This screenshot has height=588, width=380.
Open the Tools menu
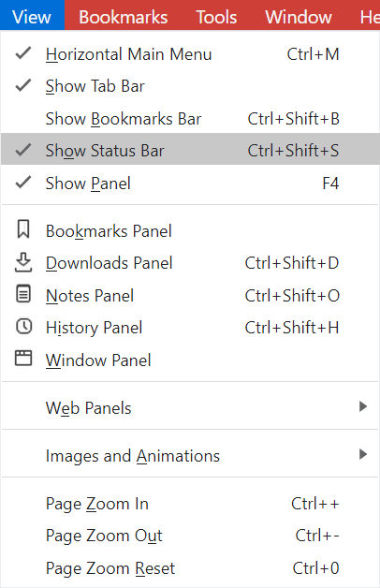pos(216,17)
